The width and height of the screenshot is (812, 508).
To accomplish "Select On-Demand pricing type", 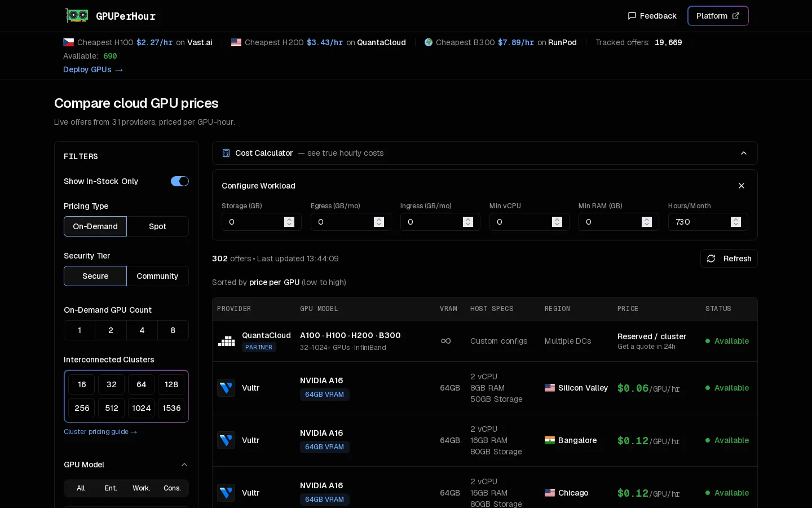I will pyautogui.click(x=95, y=226).
